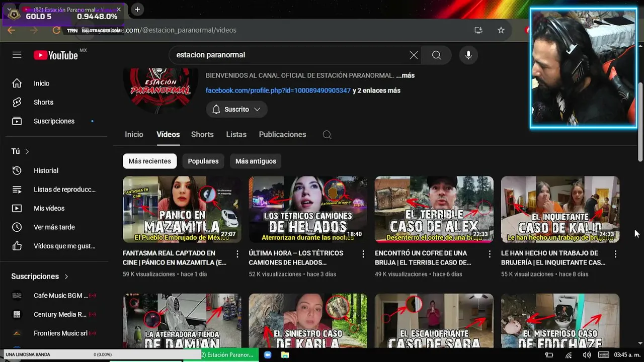Open options menu for Última Hora camiones video

pyautogui.click(x=363, y=254)
